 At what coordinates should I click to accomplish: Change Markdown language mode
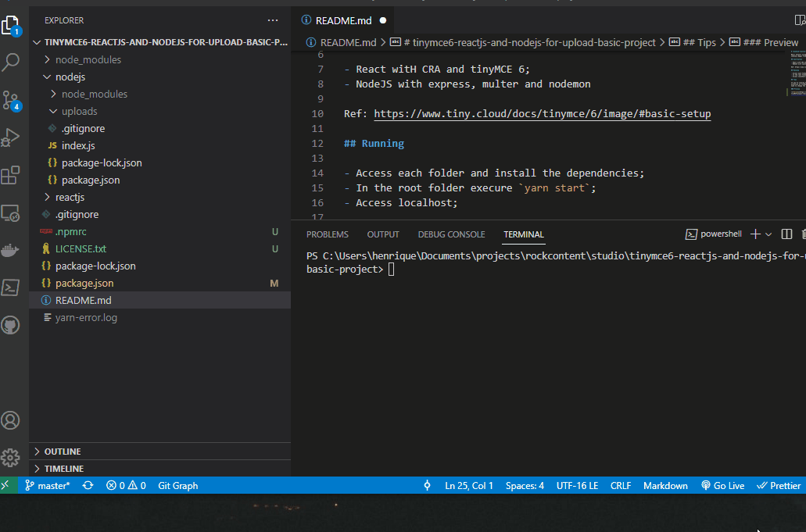(x=665, y=485)
